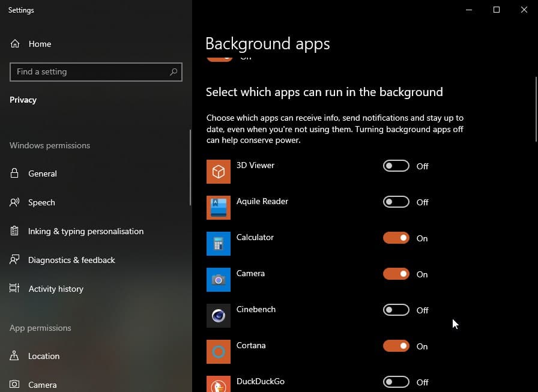Focus the Find a setting box

coord(96,71)
